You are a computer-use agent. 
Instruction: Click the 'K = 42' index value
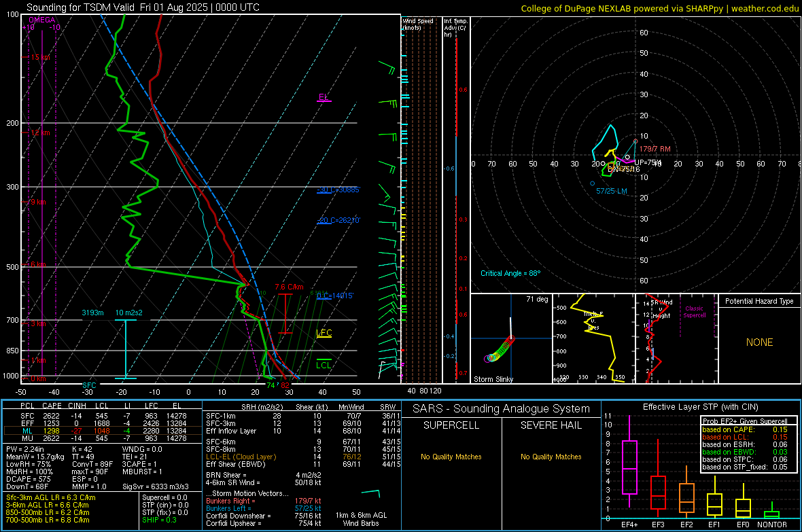(82, 449)
